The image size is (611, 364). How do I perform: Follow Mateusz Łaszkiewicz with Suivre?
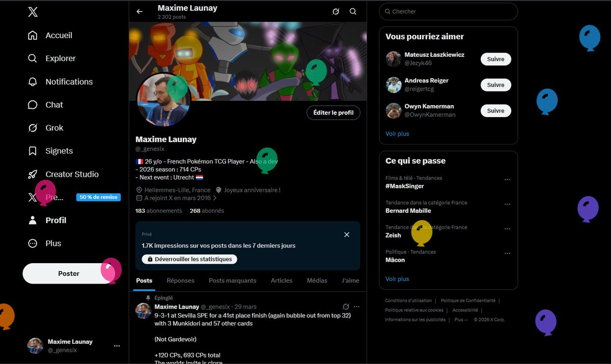(x=495, y=59)
